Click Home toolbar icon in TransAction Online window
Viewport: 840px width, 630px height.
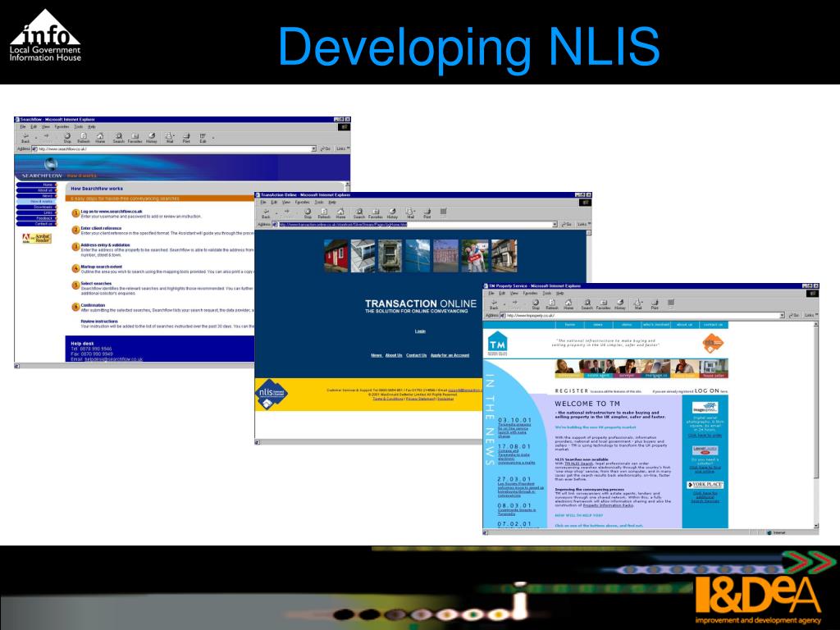[x=340, y=213]
